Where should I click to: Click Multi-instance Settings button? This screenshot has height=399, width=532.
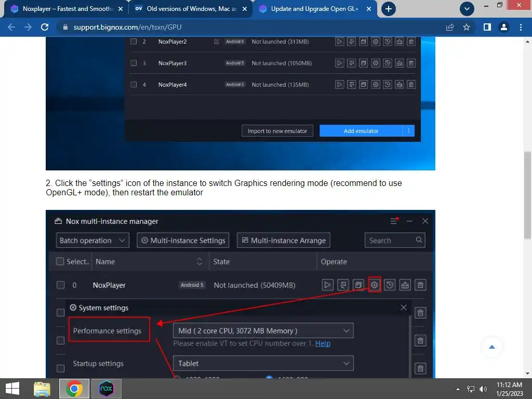183,241
